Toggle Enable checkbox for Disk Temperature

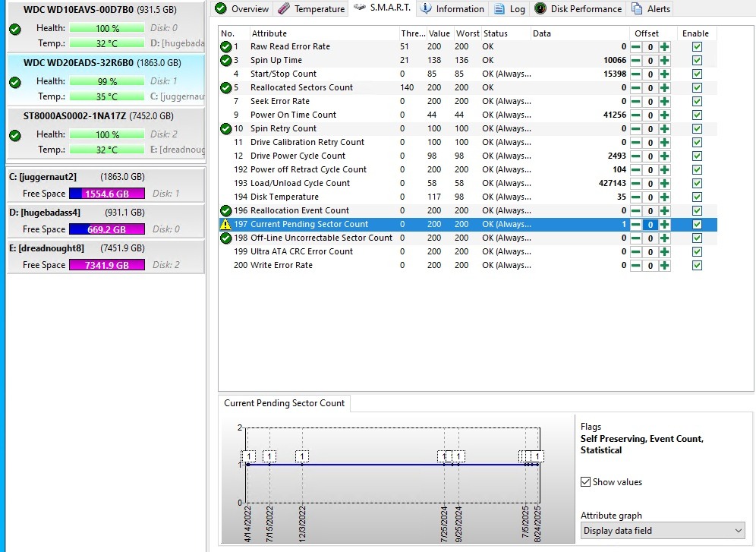(x=697, y=197)
